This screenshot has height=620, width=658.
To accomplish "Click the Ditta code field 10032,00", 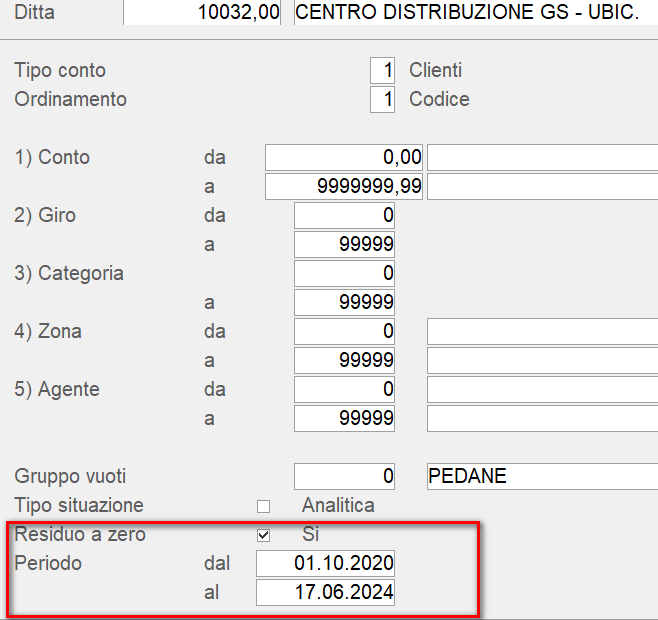I will click(x=204, y=13).
